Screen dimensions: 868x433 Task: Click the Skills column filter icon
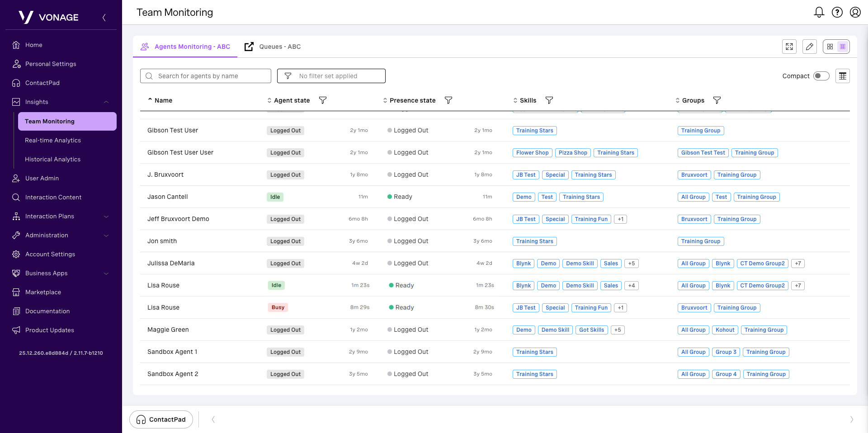pos(549,100)
